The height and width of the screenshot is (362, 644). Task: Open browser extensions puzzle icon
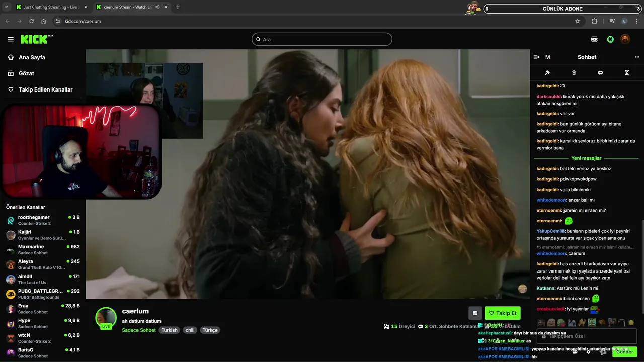tap(595, 21)
